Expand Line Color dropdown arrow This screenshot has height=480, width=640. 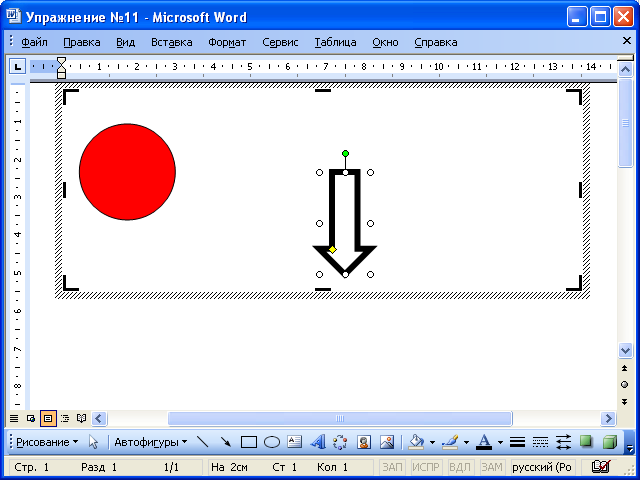tap(466, 442)
